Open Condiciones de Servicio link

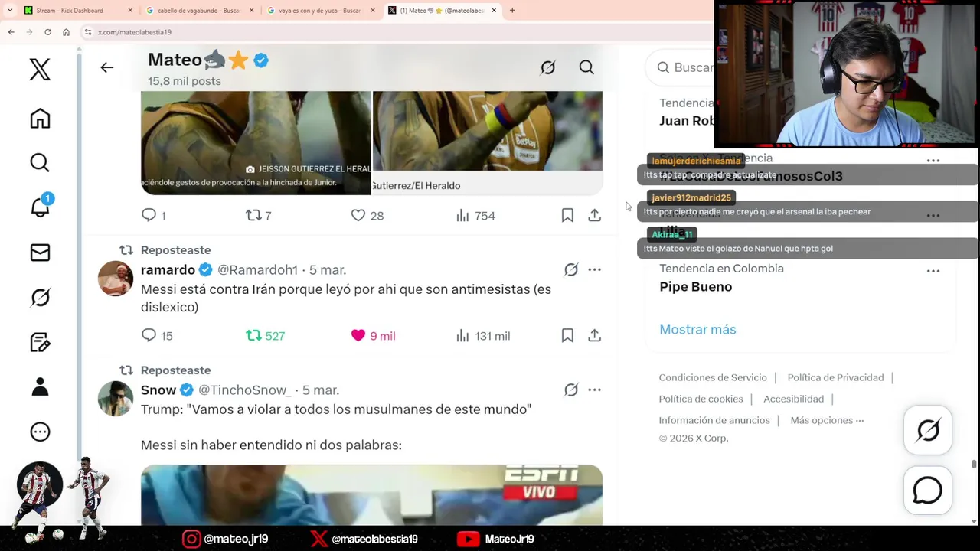coord(713,377)
